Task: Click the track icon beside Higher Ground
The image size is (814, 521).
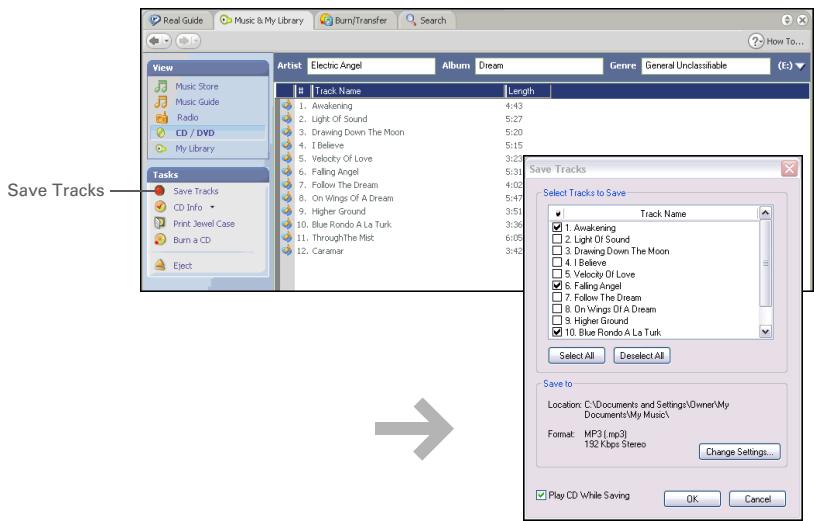Action: 287,211
